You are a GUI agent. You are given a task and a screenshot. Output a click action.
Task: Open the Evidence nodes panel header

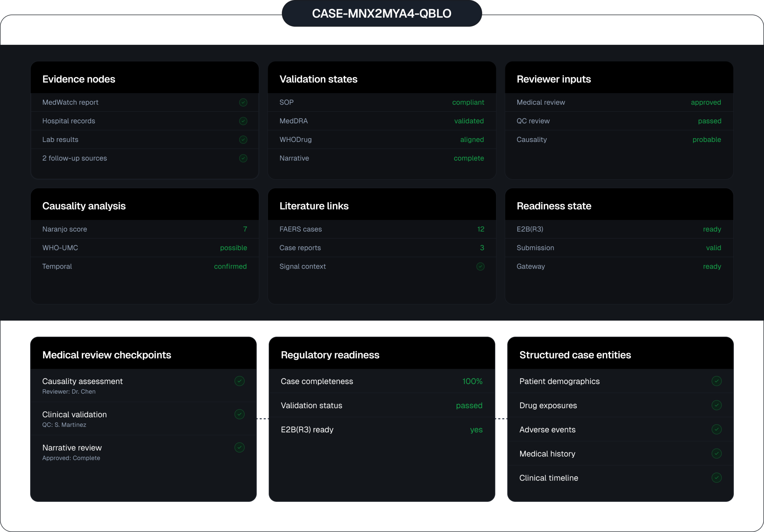[x=145, y=78]
